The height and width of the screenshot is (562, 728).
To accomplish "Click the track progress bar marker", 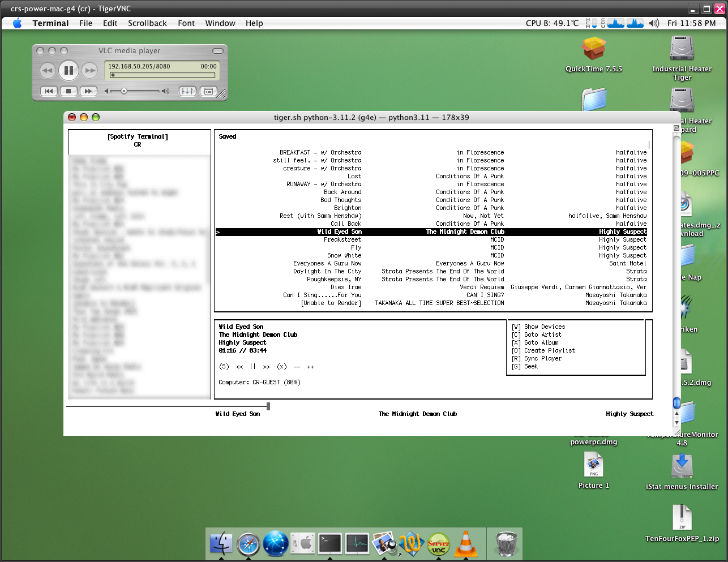I will coord(268,406).
